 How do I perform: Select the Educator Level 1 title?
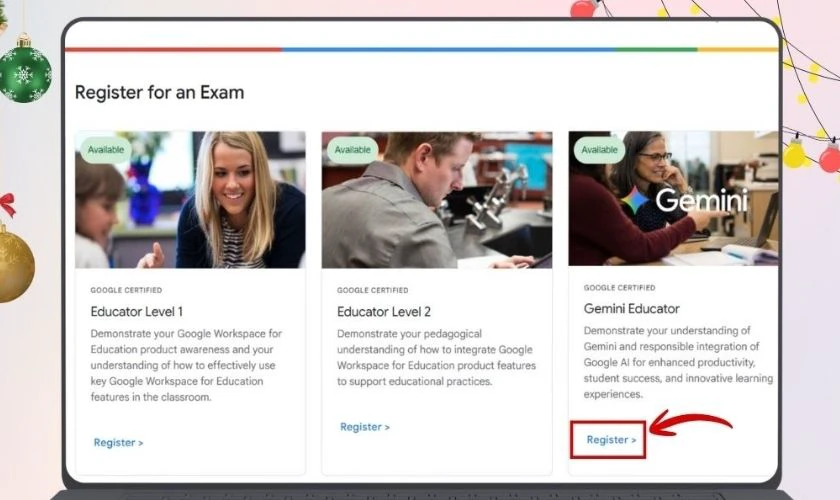(x=137, y=311)
